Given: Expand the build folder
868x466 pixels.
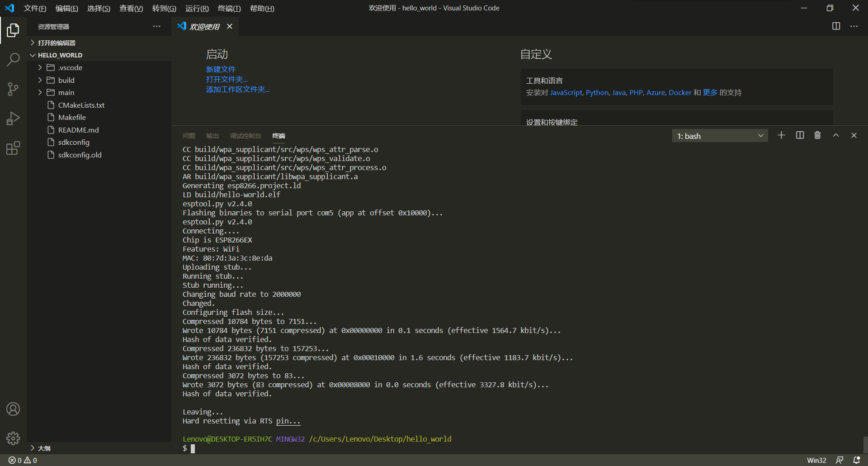Looking at the screenshot, I should pyautogui.click(x=99, y=80).
